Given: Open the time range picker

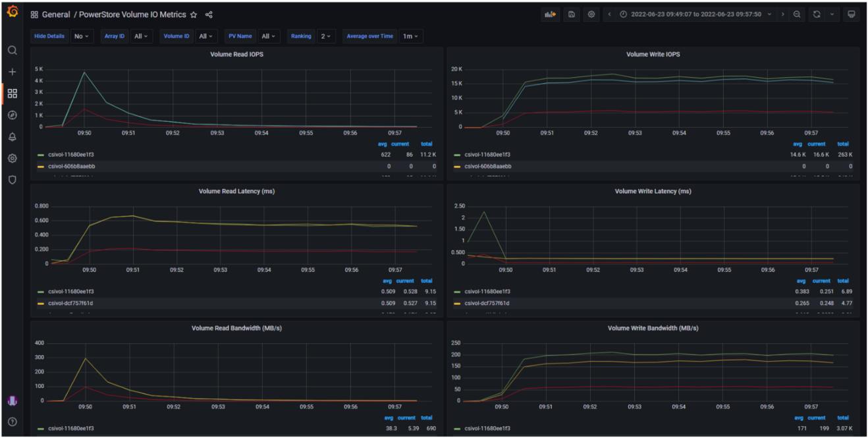Looking at the screenshot, I should point(696,14).
